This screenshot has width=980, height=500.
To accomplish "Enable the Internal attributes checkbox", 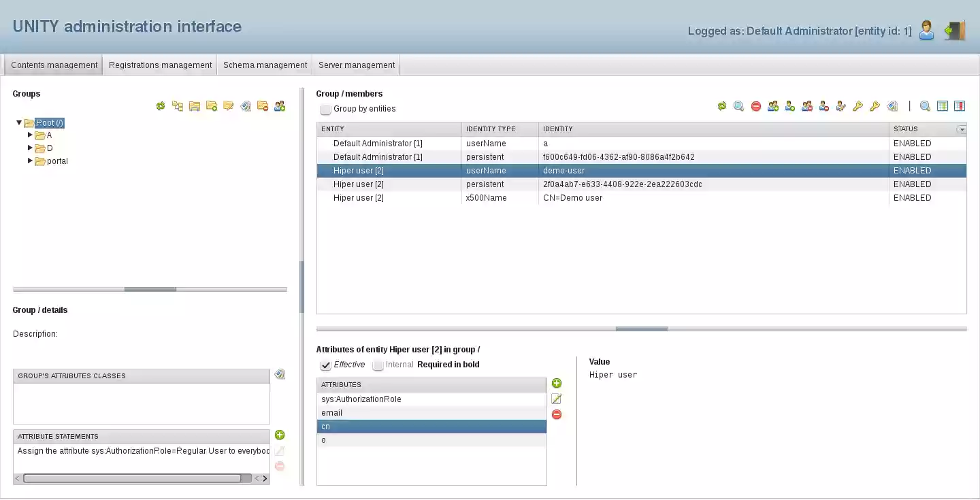I will pyautogui.click(x=378, y=365).
